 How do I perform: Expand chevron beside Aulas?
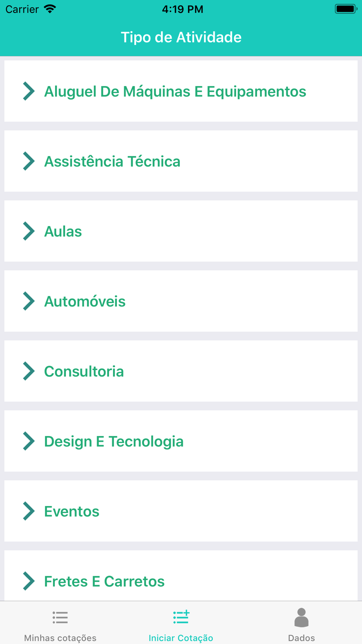point(29,231)
